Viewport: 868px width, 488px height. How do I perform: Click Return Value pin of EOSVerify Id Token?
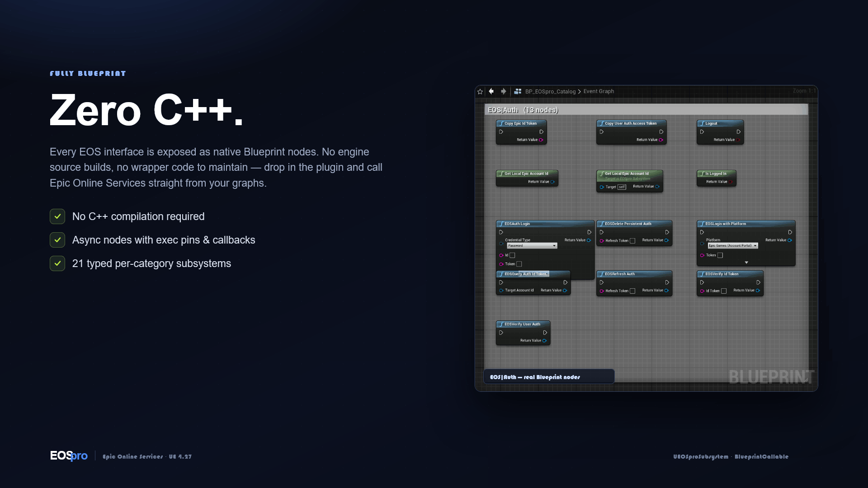(758, 291)
